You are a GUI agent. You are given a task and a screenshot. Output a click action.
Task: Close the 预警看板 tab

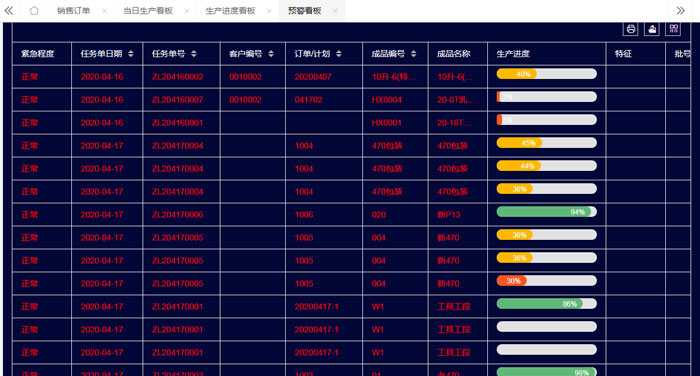(x=335, y=11)
